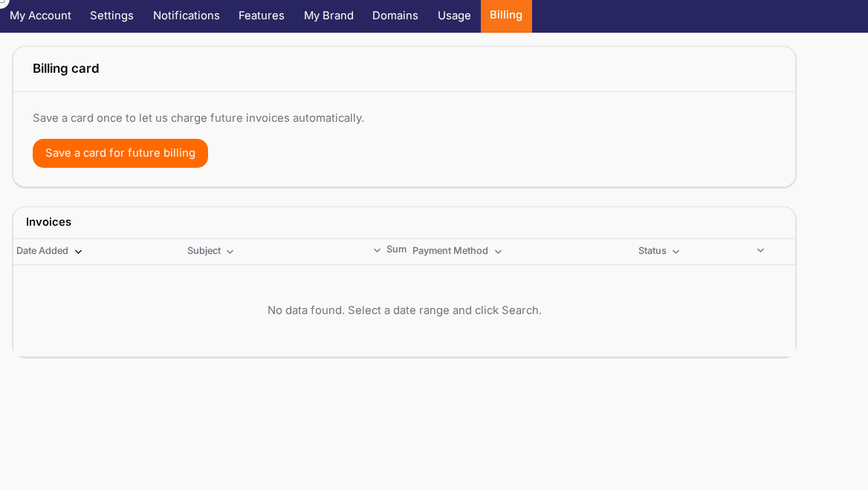Viewport: 868px width, 490px height.
Task: Click the Invoices section heading
Action: [x=49, y=222]
